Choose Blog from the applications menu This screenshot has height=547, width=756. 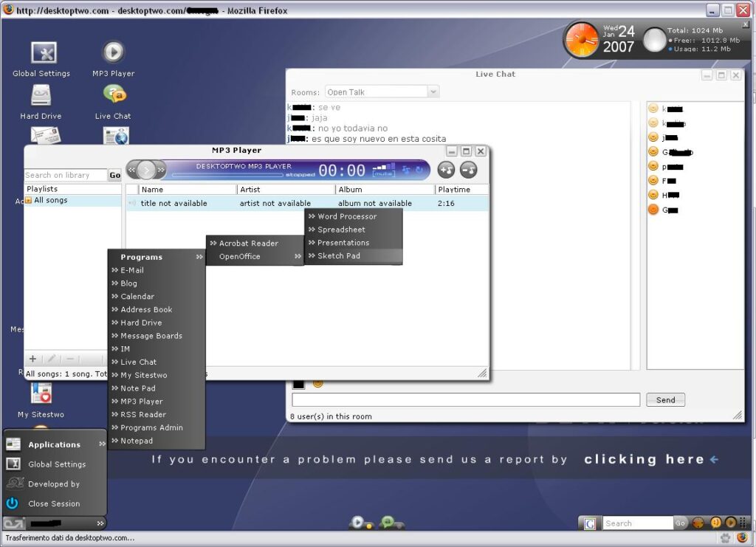[x=157, y=283]
